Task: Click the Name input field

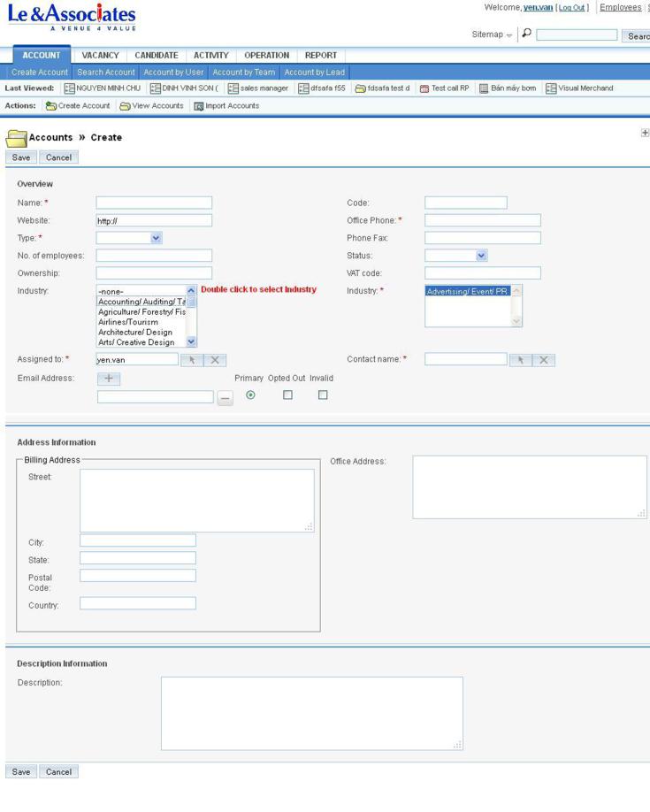Action: pyautogui.click(x=154, y=203)
